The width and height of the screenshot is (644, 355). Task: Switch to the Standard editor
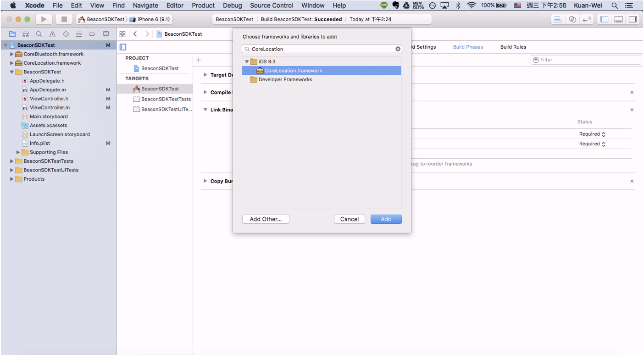pyautogui.click(x=558, y=19)
